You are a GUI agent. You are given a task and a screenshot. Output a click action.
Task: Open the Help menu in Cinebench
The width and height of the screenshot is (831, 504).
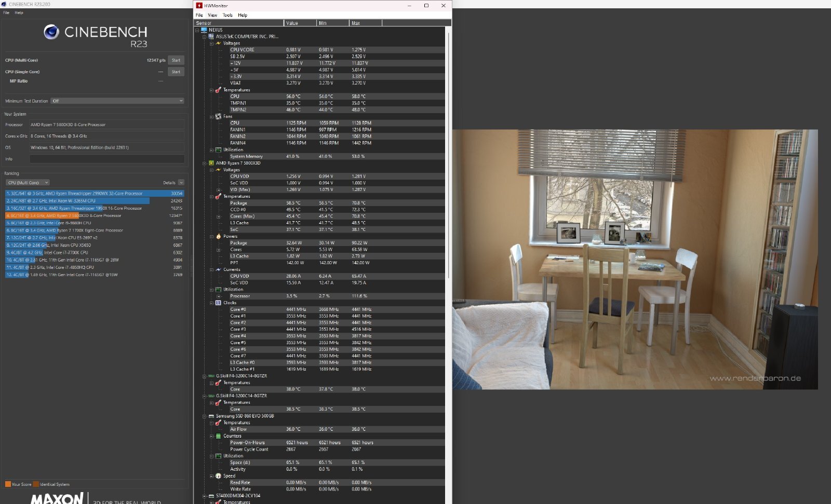click(19, 12)
